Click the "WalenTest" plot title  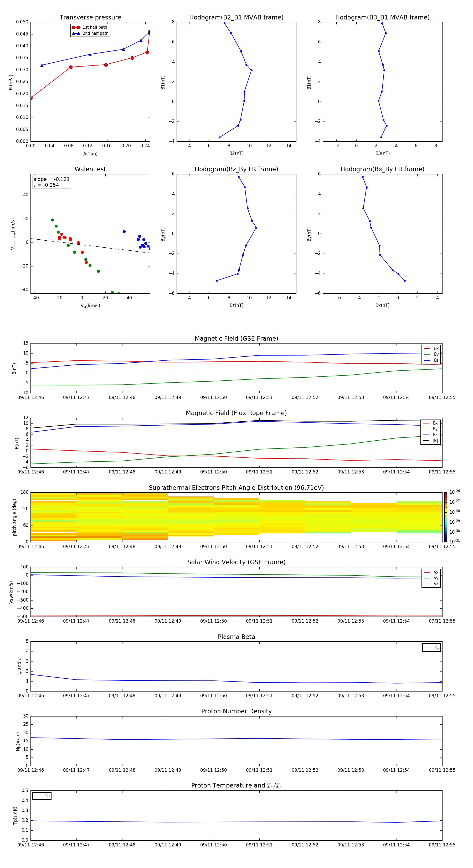point(90,169)
